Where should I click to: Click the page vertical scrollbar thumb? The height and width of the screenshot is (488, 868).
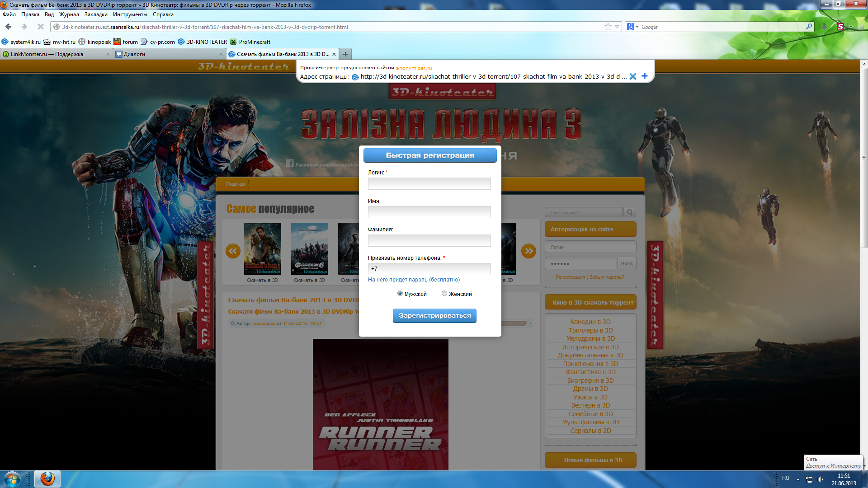[864, 158]
